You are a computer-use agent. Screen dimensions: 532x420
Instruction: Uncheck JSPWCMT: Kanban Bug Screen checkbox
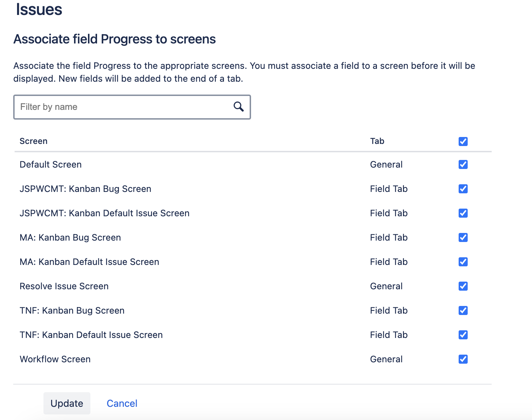click(463, 189)
